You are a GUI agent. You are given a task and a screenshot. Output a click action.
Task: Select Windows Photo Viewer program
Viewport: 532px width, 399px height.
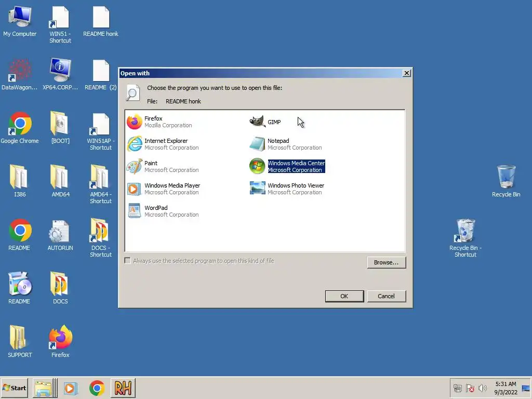click(287, 189)
